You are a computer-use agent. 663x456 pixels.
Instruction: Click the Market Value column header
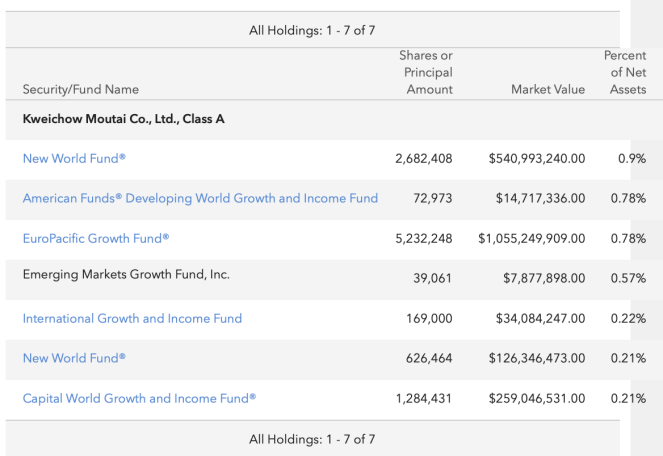[x=547, y=89]
